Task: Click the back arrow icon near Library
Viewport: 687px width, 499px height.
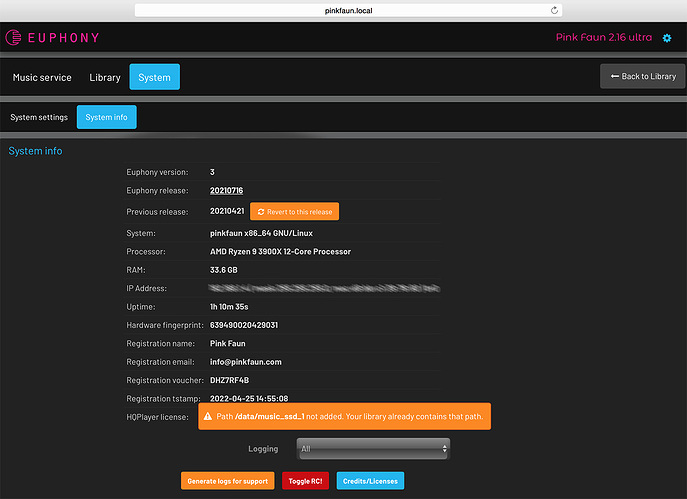Action: click(615, 76)
